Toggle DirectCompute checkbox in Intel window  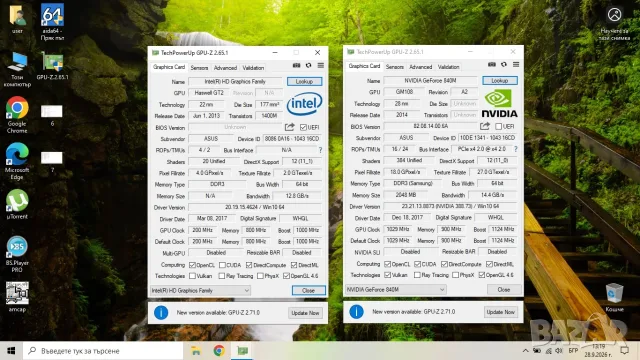(x=249, y=265)
